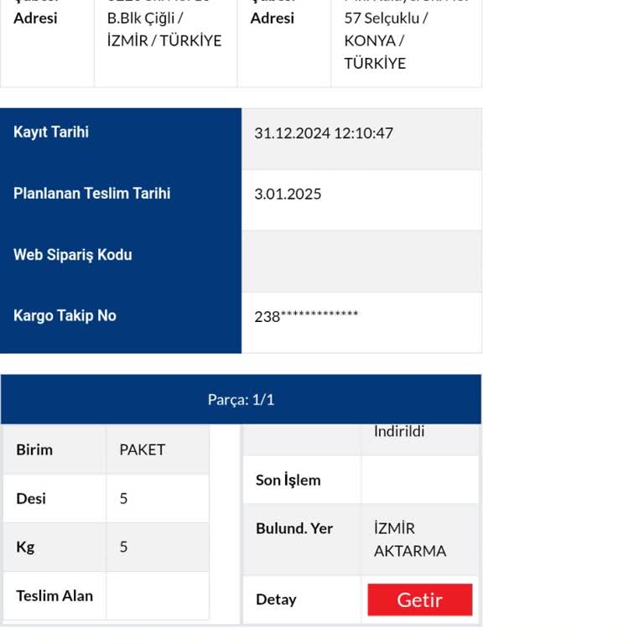Image resolution: width=644 pixels, height=644 pixels.
Task: Select the Parça: 1/1 header bar
Action: pyautogui.click(x=241, y=399)
